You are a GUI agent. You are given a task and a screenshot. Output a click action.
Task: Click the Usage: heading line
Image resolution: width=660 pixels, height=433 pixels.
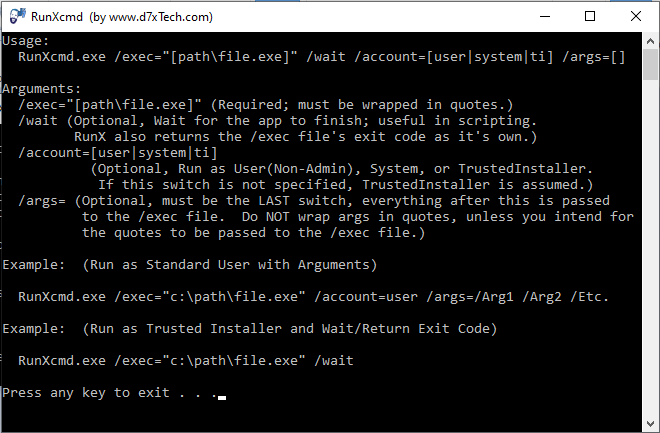(26, 41)
